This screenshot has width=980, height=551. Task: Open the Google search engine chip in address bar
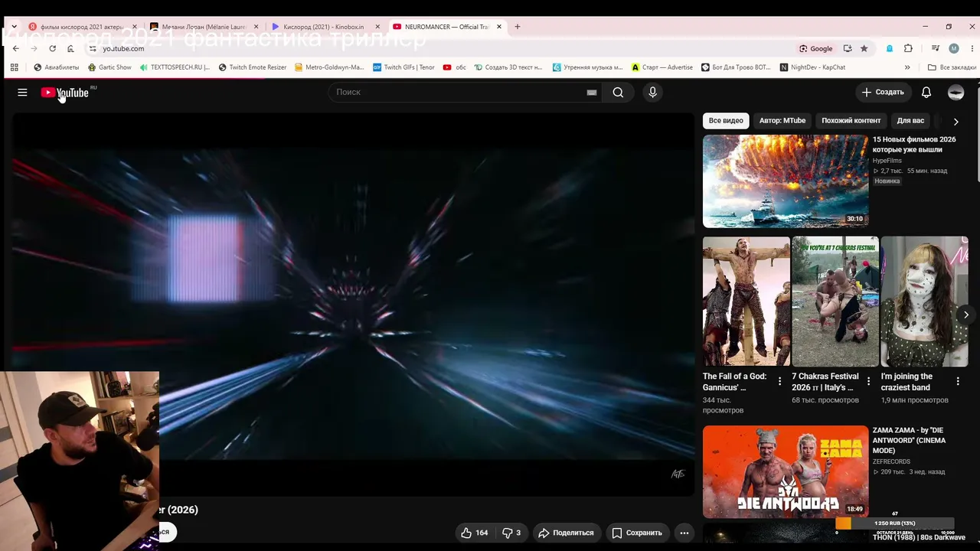[x=816, y=48]
